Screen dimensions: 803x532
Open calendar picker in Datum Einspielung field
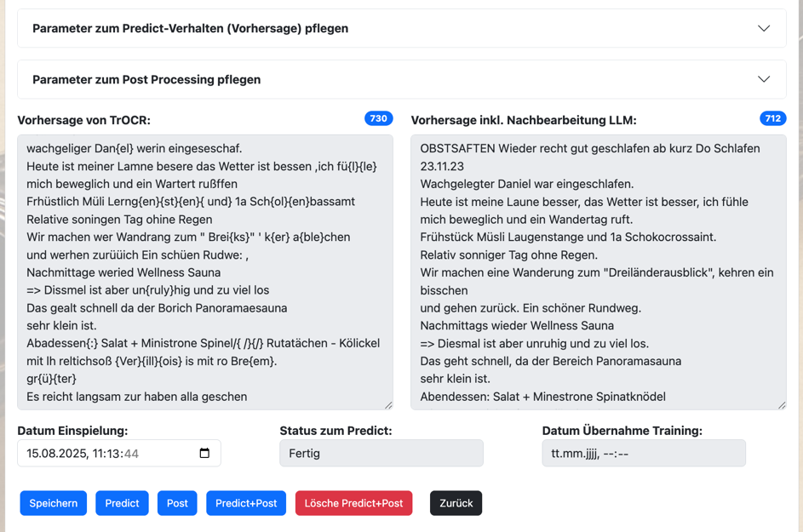click(x=204, y=453)
